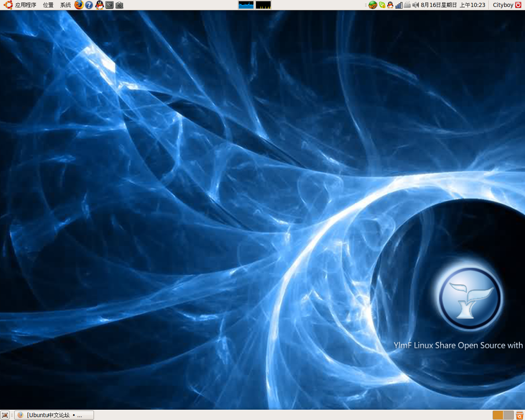
Task: Launch QQ penguin from the left launchers
Action: click(x=100, y=5)
